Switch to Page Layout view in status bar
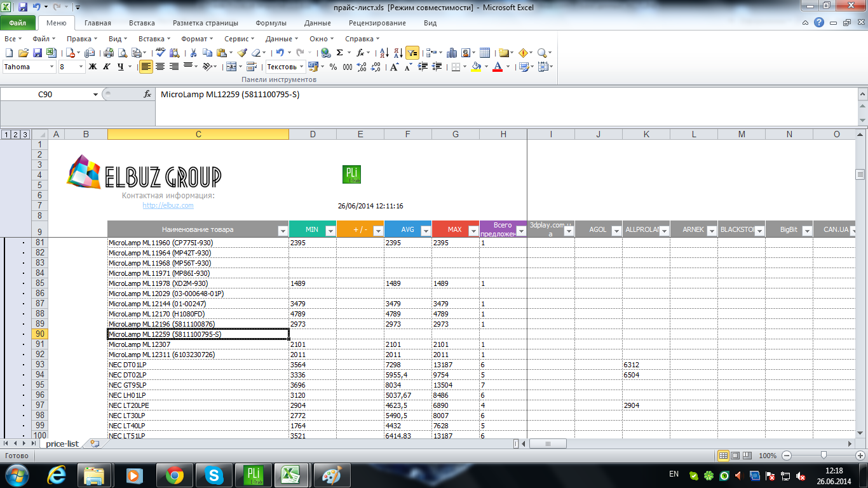The width and height of the screenshot is (868, 488). tap(735, 456)
